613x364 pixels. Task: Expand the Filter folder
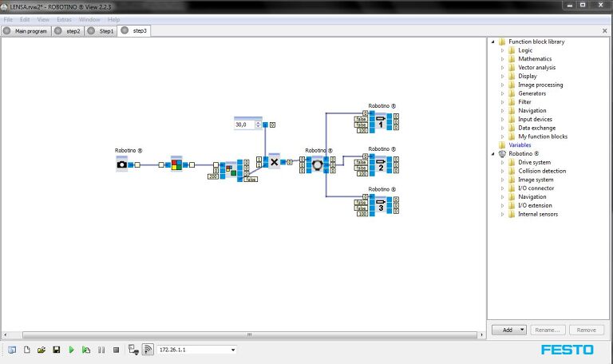[x=502, y=102]
